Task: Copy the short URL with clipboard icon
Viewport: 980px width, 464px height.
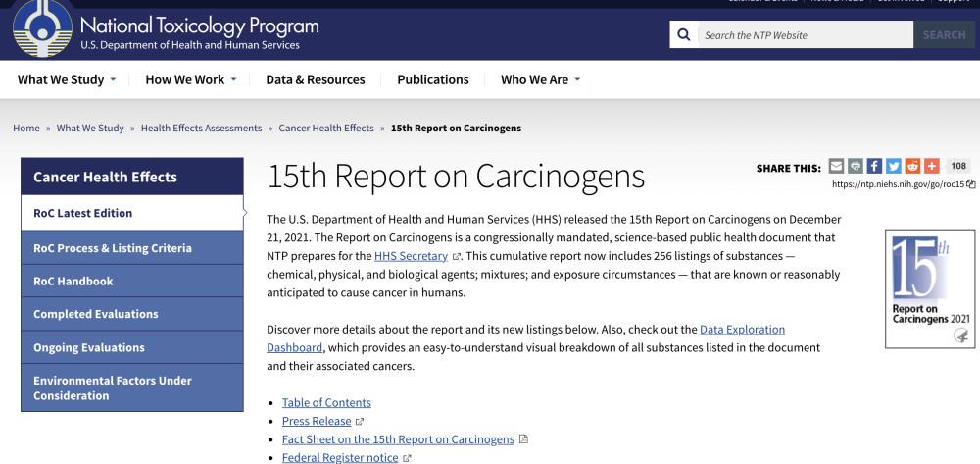Action: point(970,183)
